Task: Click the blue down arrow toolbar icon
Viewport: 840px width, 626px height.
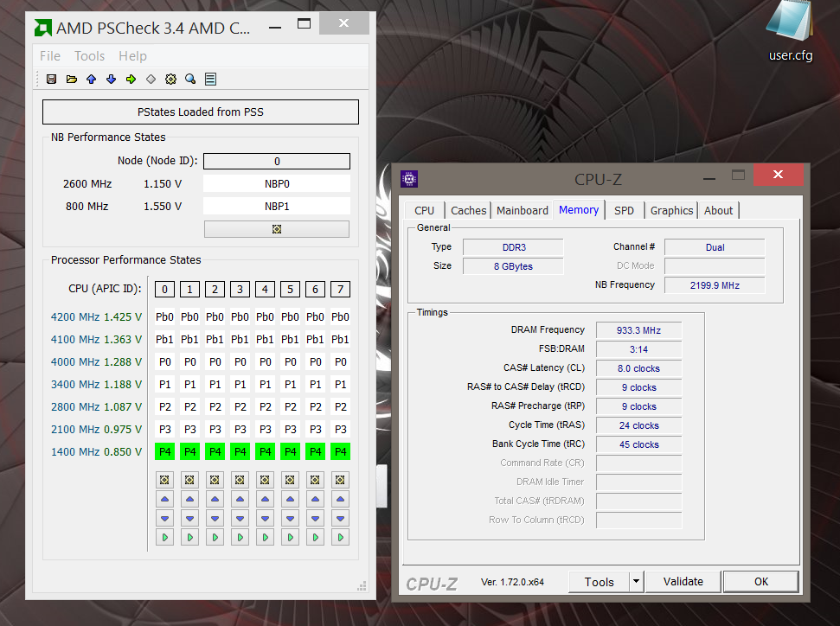Action: (111, 80)
